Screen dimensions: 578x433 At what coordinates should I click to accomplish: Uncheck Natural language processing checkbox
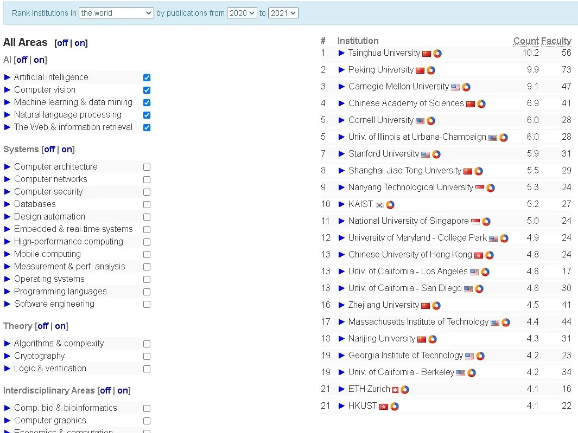pos(147,115)
